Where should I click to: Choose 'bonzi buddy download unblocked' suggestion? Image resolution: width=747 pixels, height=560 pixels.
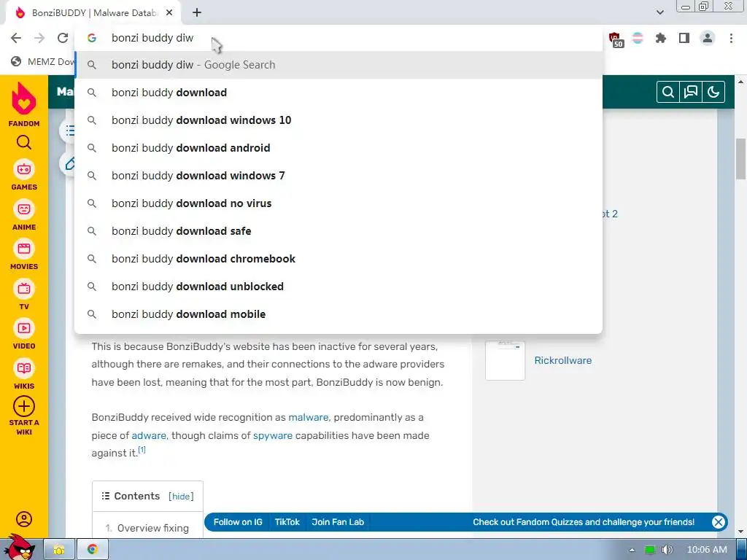coord(338,286)
